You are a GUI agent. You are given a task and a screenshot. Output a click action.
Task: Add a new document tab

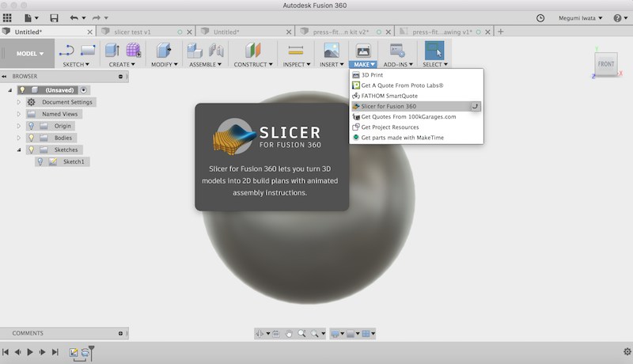(501, 32)
